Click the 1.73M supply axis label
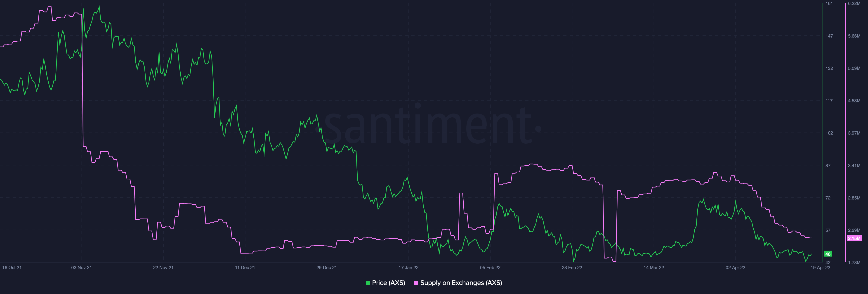 (x=854, y=262)
